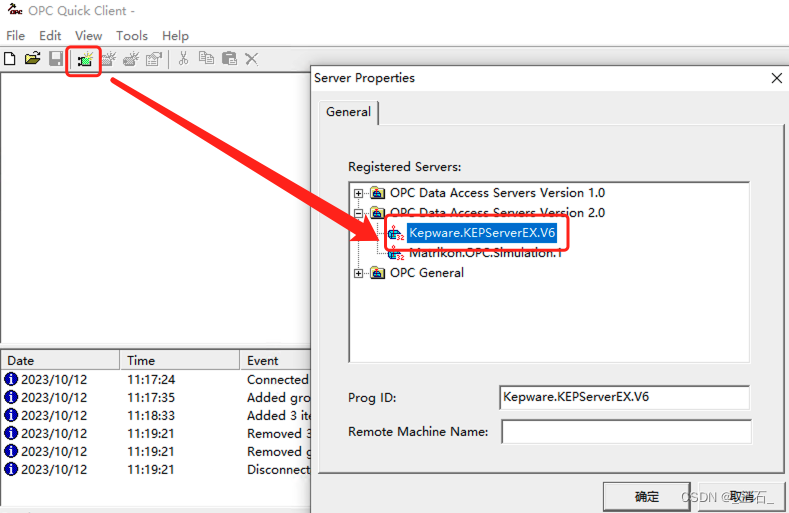This screenshot has width=789, height=513.
Task: Click folder icon of OPC General
Action: (378, 273)
